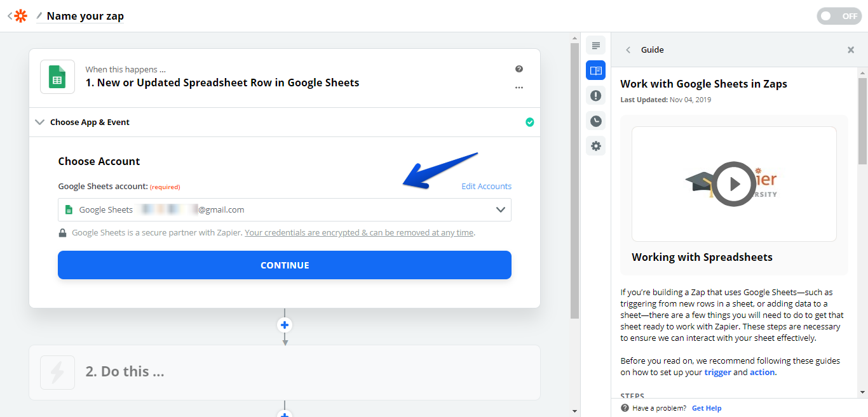
Task: Expand the '2. Do this ...' step
Action: coord(285,372)
